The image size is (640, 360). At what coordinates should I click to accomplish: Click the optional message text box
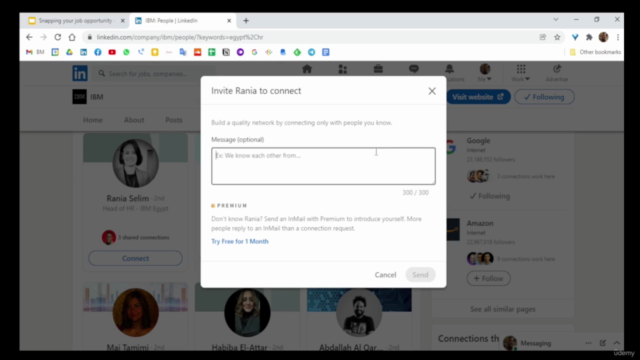[323, 166]
